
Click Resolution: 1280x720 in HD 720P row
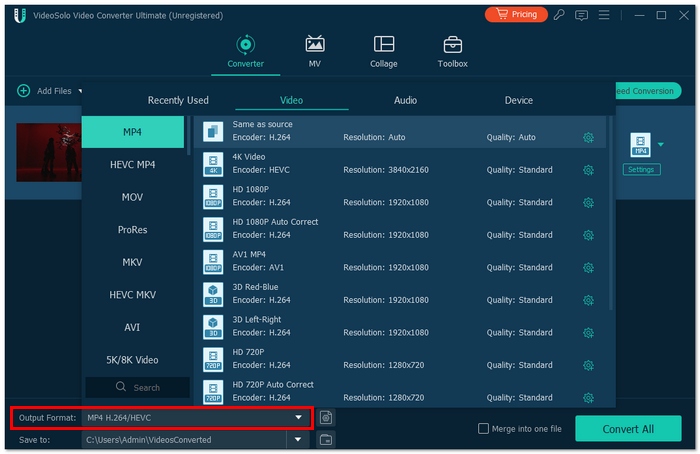(x=383, y=365)
